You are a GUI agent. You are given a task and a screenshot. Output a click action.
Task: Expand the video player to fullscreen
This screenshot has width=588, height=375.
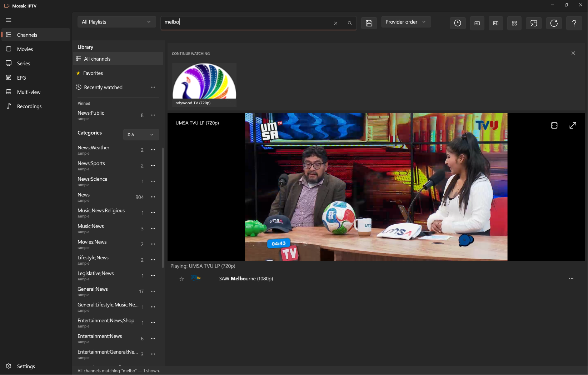573,125
